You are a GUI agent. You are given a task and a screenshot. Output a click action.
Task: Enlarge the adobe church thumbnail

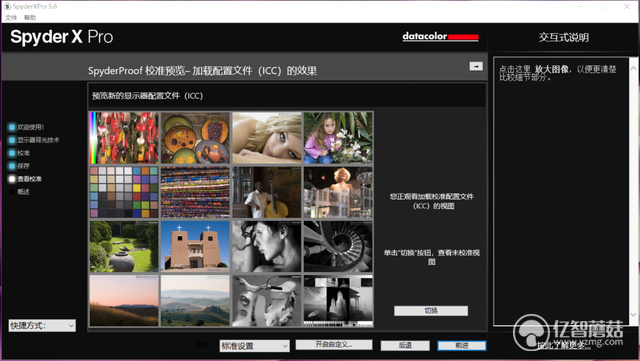point(195,247)
